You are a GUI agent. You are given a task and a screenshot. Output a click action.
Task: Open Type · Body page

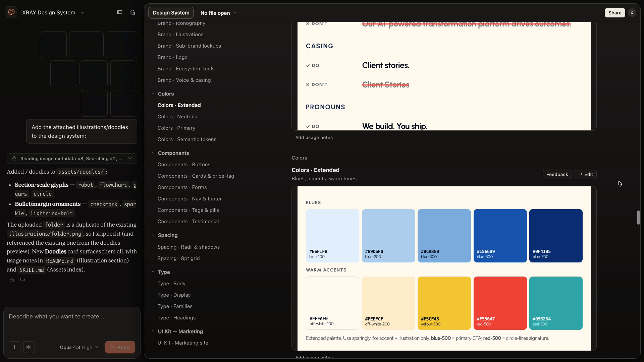tap(171, 284)
